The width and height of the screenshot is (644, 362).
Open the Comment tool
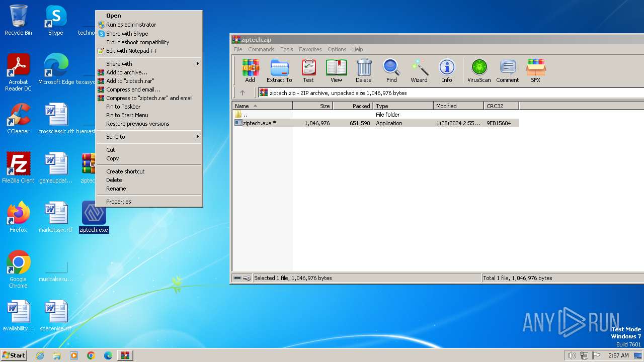click(508, 71)
